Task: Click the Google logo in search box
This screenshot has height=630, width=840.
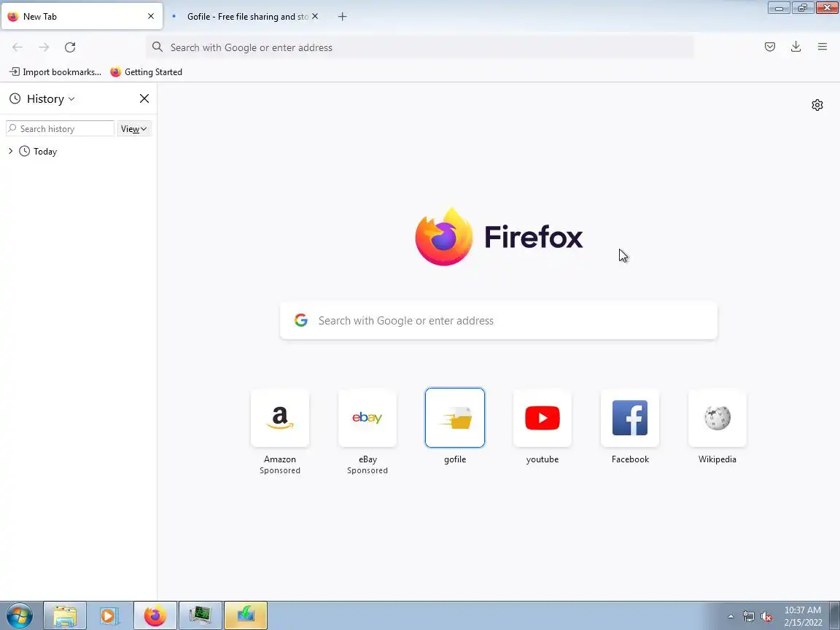Action: [301, 320]
